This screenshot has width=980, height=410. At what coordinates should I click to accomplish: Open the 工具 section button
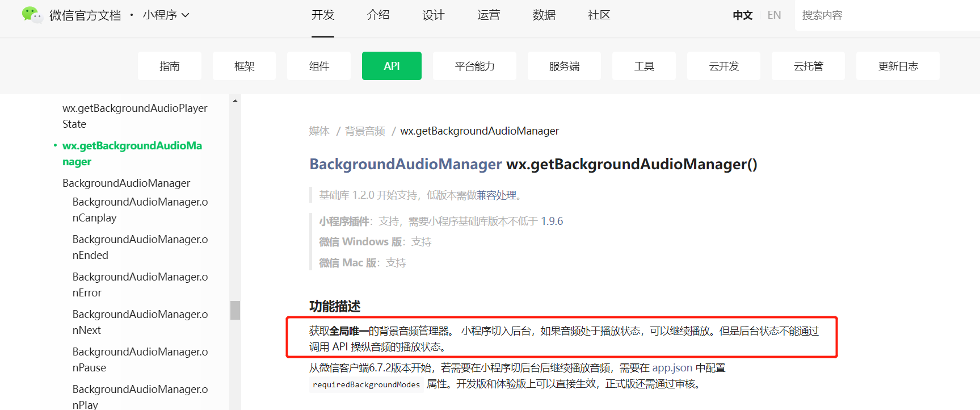point(644,66)
